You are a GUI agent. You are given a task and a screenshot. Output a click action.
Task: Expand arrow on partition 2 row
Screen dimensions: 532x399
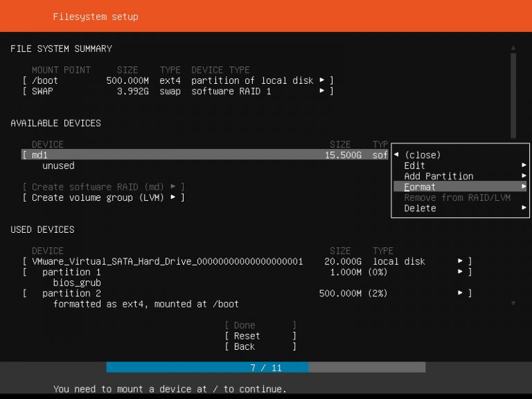click(460, 292)
